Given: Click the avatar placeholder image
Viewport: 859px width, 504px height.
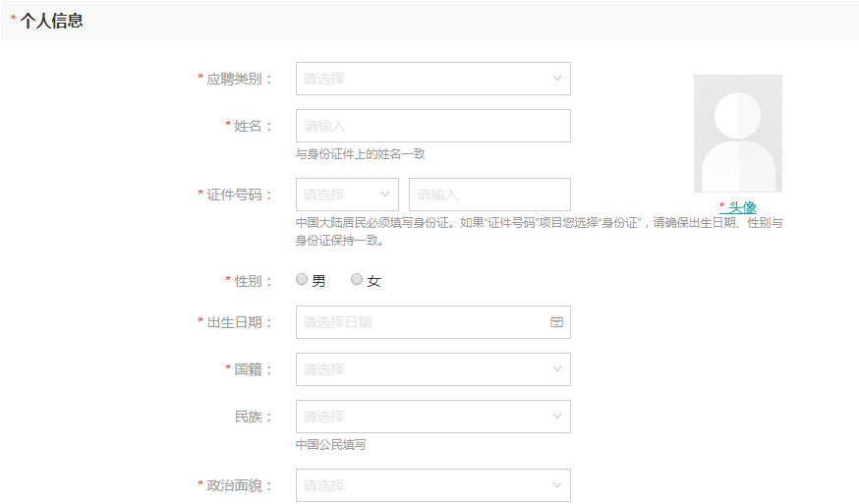Looking at the screenshot, I should (737, 134).
